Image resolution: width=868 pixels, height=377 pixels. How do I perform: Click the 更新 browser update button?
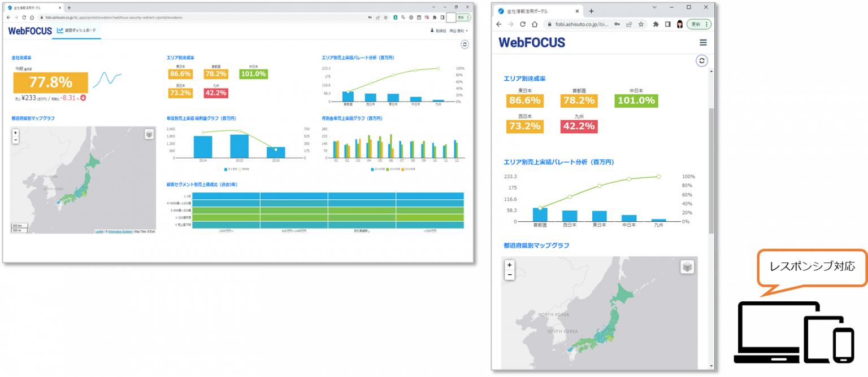[461, 17]
